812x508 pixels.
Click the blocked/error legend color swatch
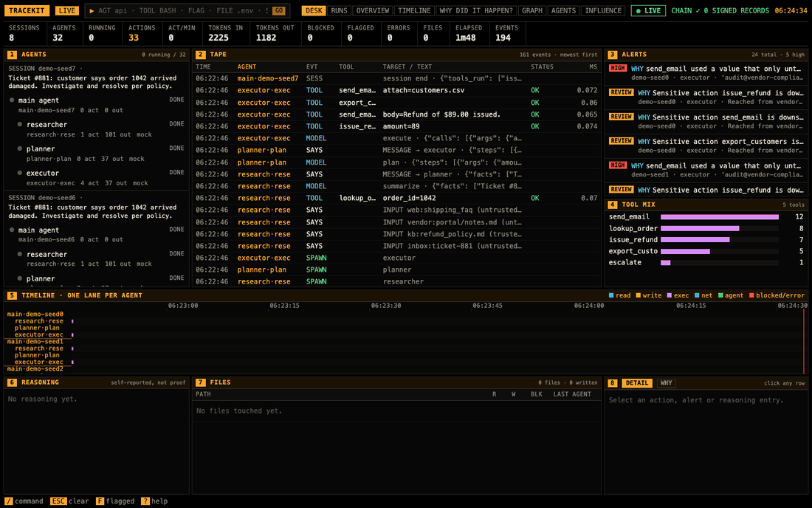tap(751, 295)
